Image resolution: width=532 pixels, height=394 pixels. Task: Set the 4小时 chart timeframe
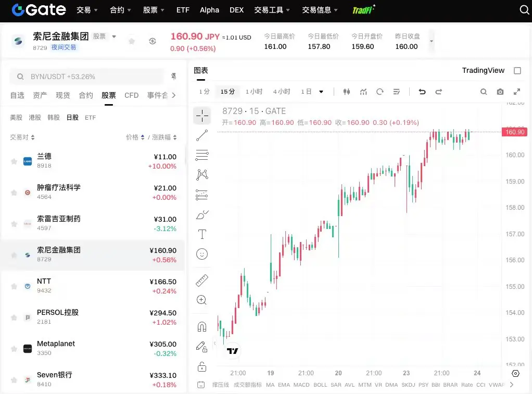pyautogui.click(x=282, y=92)
